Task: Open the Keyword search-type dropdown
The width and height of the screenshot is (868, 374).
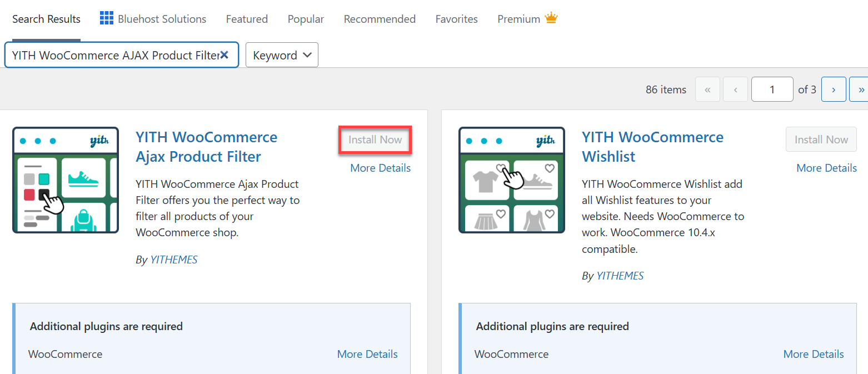Action: 281,54
